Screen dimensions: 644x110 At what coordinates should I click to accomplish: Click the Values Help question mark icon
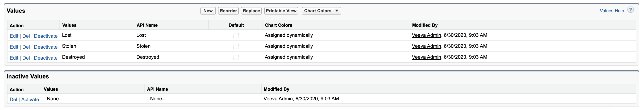(631, 10)
